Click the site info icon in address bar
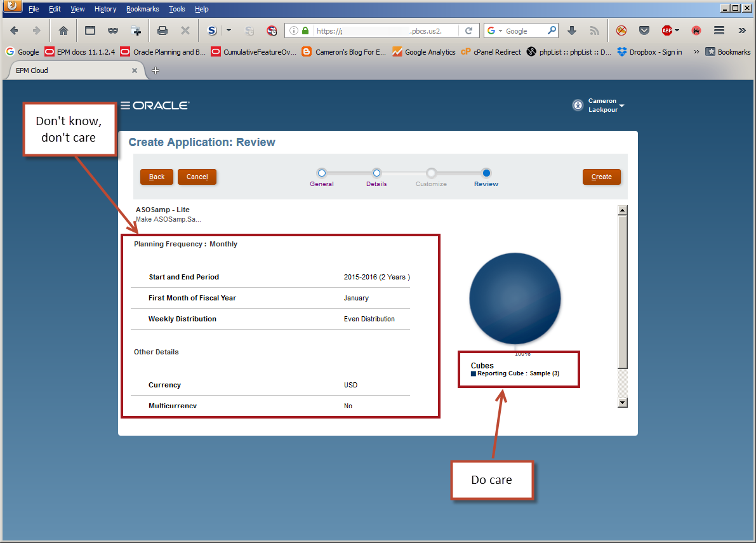 (x=294, y=30)
